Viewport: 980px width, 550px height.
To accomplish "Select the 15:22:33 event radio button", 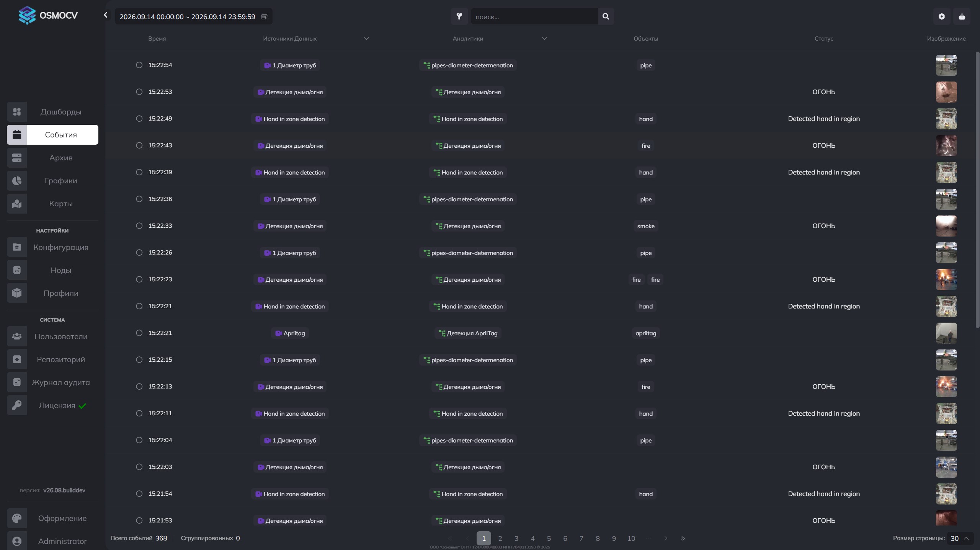I will click(x=139, y=226).
